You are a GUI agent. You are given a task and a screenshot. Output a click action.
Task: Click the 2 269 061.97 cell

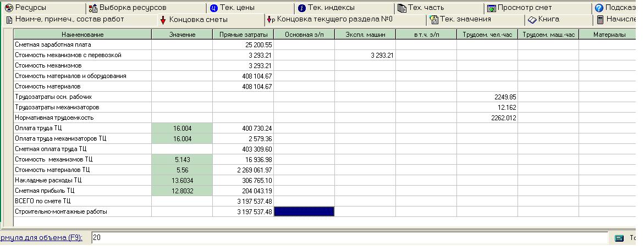[243, 170]
